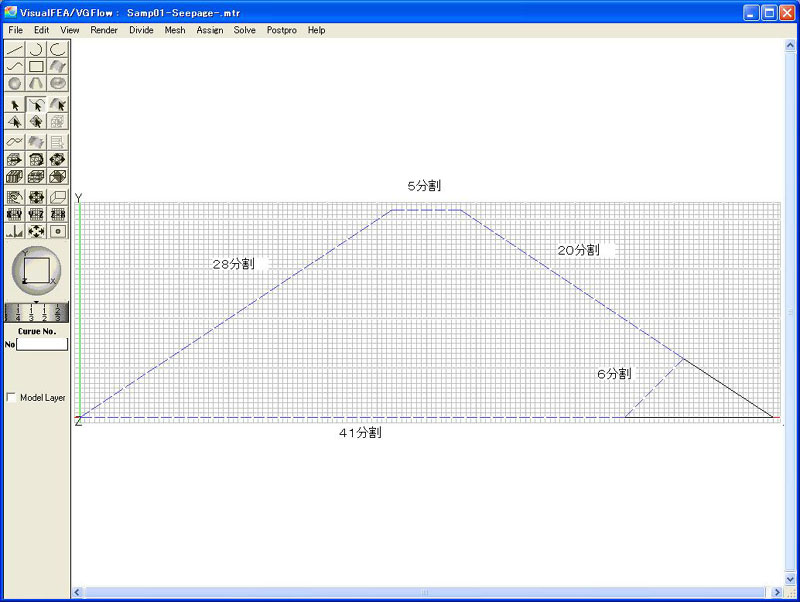The image size is (800, 602).
Task: Open the File menu
Action: pos(15,30)
